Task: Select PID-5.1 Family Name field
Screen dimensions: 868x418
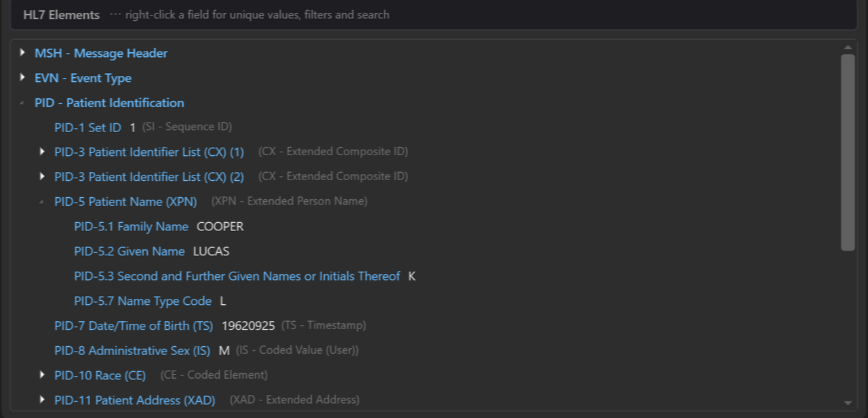Action: 131,226
